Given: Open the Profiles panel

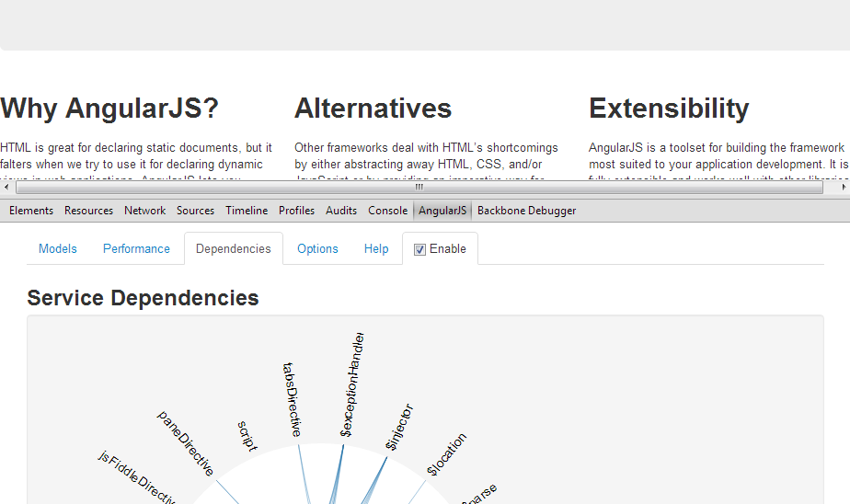Looking at the screenshot, I should pyautogui.click(x=296, y=211).
